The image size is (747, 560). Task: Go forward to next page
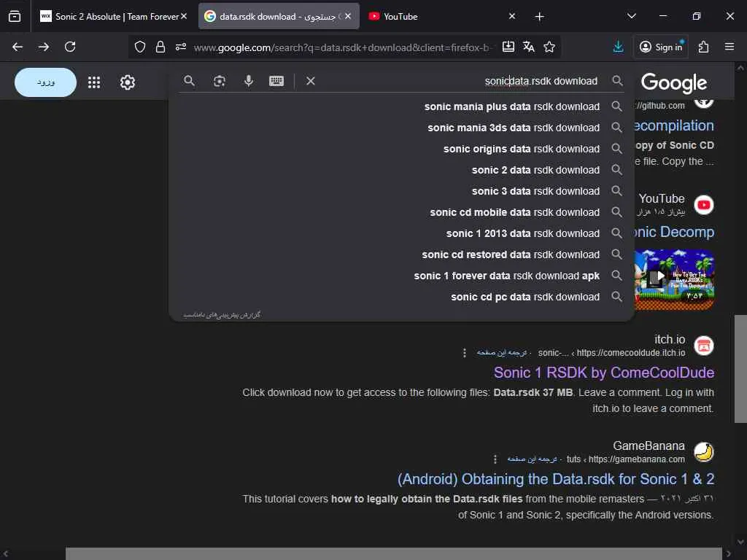click(44, 47)
